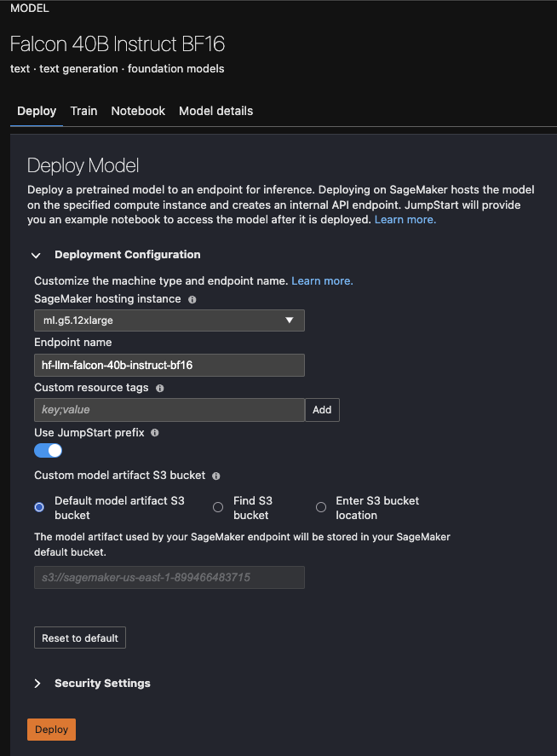Go to the Model details tab
The image size is (557, 756).
coord(215,111)
